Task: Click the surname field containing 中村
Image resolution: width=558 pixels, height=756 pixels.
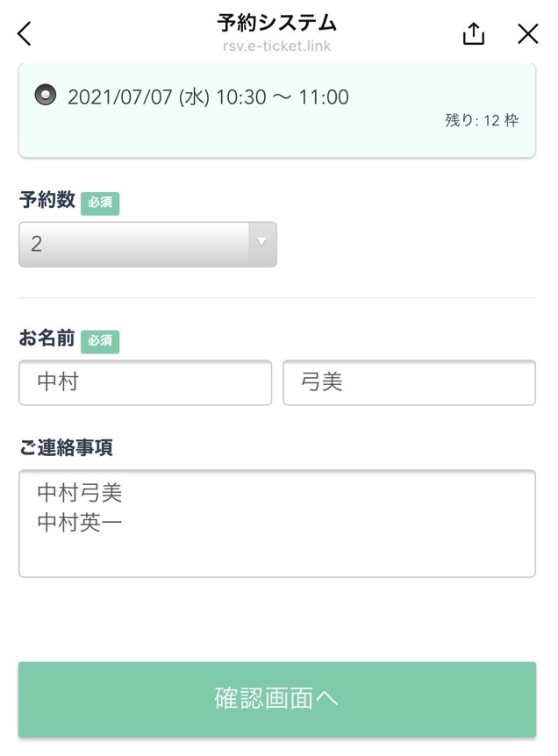Action: click(145, 382)
